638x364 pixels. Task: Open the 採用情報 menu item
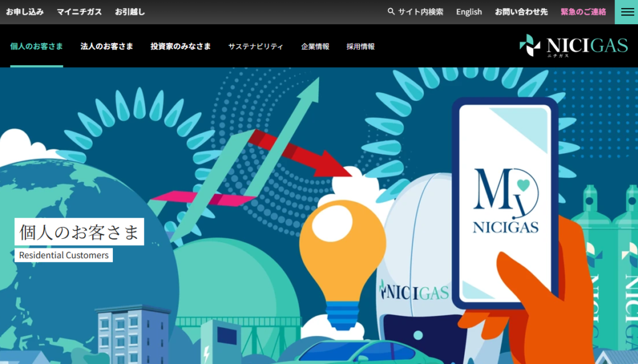coord(361,46)
